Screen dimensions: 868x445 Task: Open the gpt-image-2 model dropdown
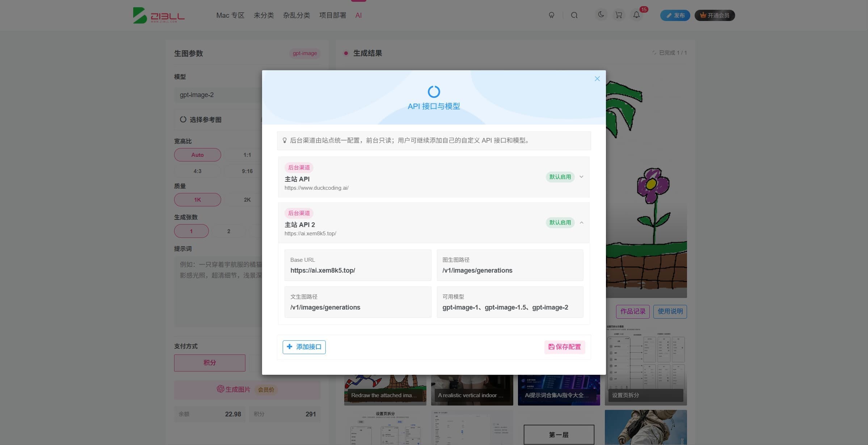point(218,95)
